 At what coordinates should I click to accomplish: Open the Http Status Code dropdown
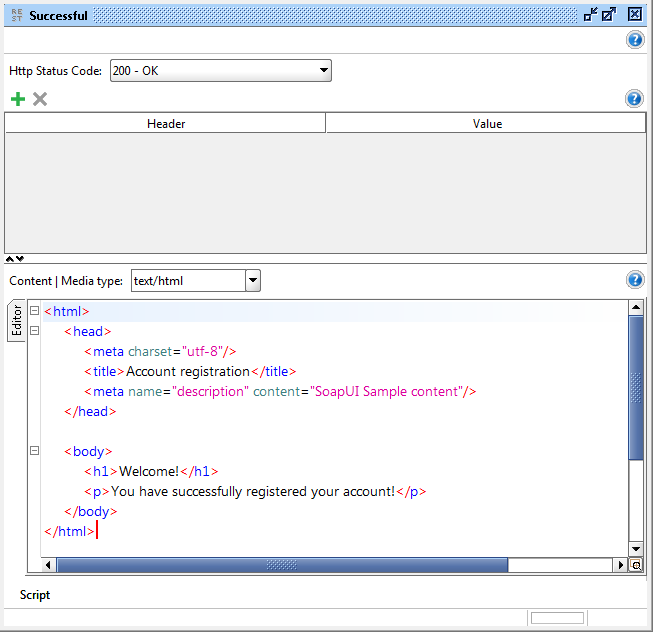(x=323, y=70)
